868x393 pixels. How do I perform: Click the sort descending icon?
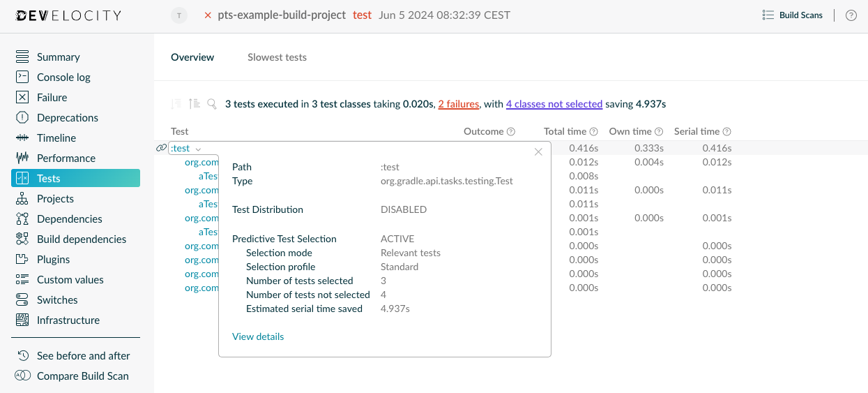click(x=176, y=104)
